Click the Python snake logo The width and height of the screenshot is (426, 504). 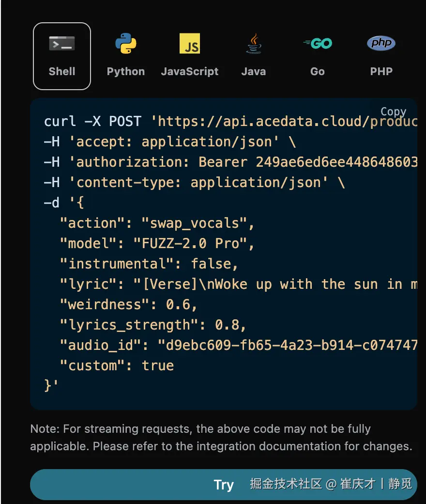pyautogui.click(x=126, y=44)
